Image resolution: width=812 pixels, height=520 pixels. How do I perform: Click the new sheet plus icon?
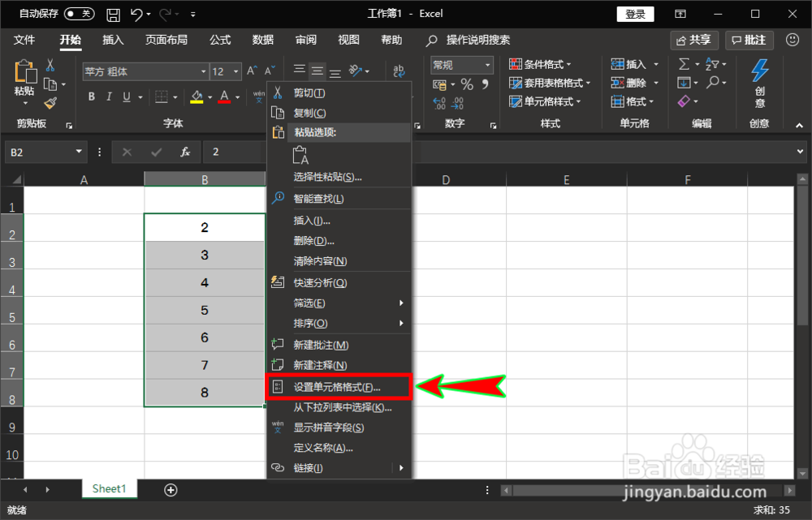[171, 490]
